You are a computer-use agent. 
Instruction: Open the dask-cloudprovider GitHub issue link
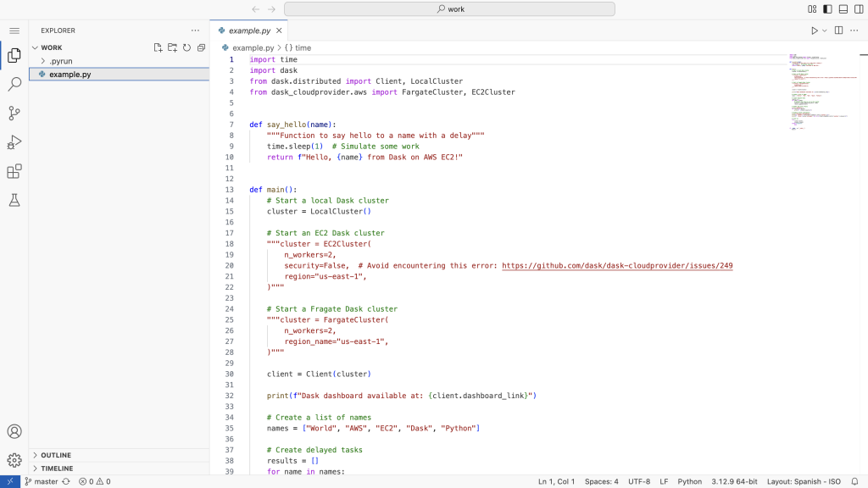pos(617,265)
